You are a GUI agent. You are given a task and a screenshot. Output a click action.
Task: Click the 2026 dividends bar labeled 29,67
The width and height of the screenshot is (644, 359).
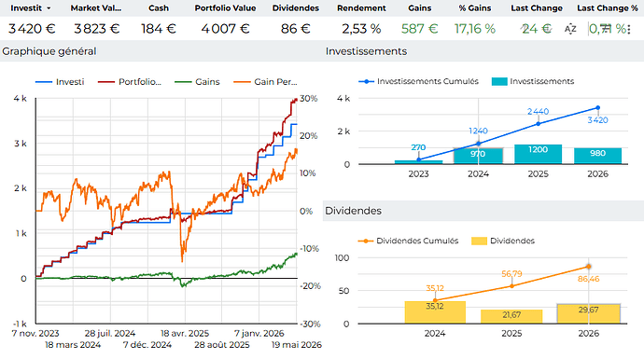point(589,313)
